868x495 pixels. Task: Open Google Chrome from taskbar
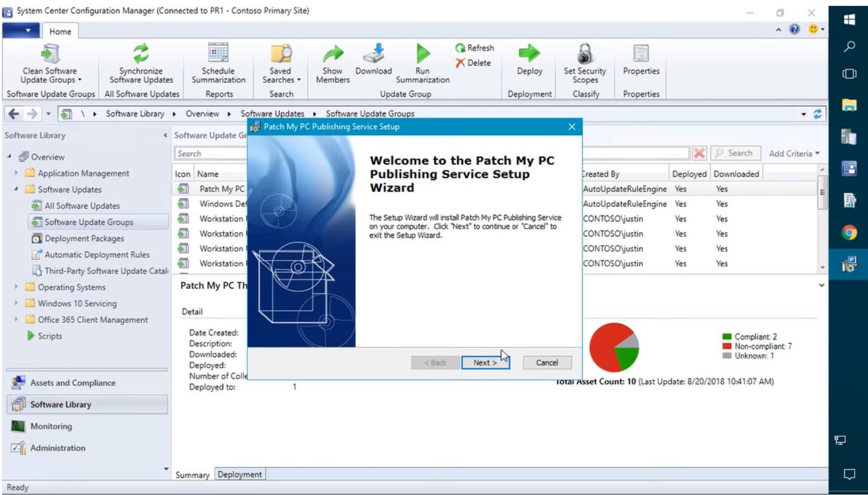[849, 233]
